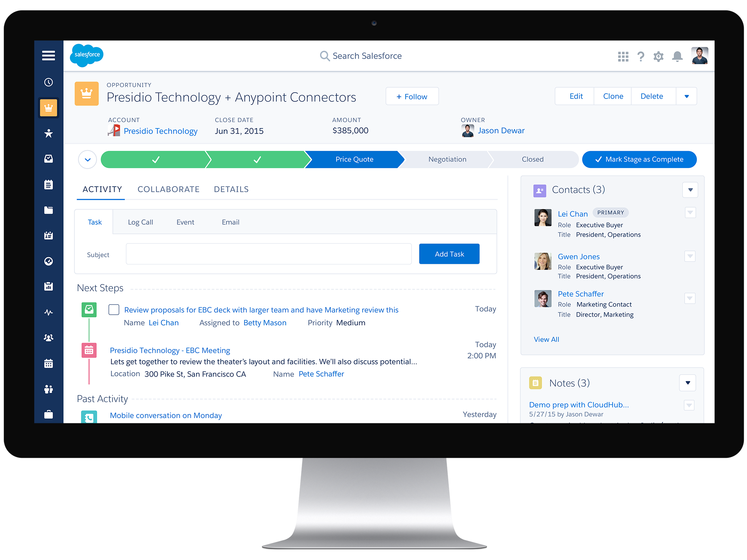Screen dimensions: 747x560
Task: Click the Mark Stage as Complete button
Action: 638,159
